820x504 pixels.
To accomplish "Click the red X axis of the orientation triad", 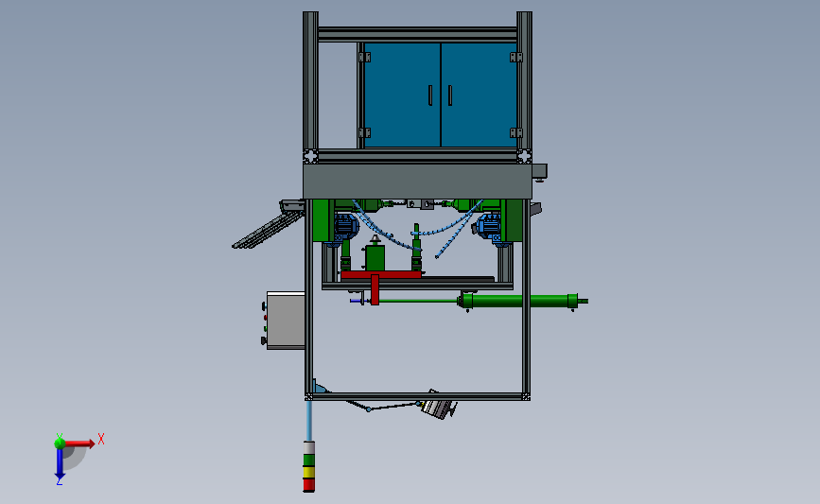I will 79,443.
